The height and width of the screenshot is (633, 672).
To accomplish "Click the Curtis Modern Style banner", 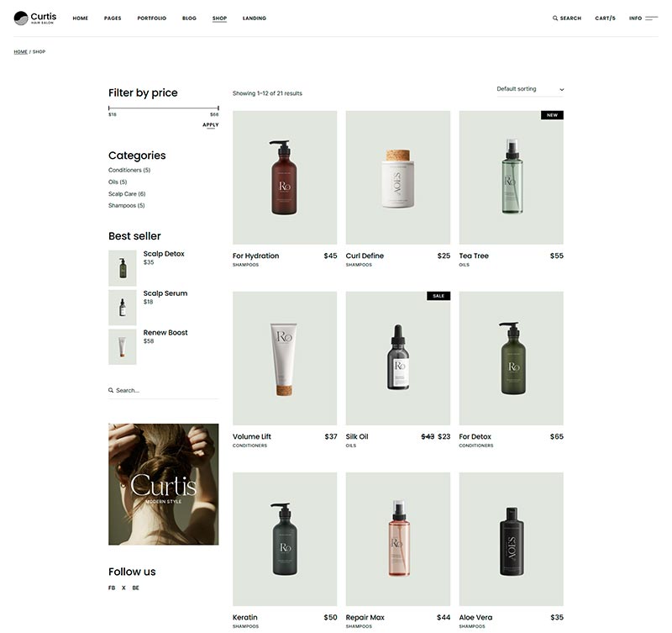I will click(163, 484).
